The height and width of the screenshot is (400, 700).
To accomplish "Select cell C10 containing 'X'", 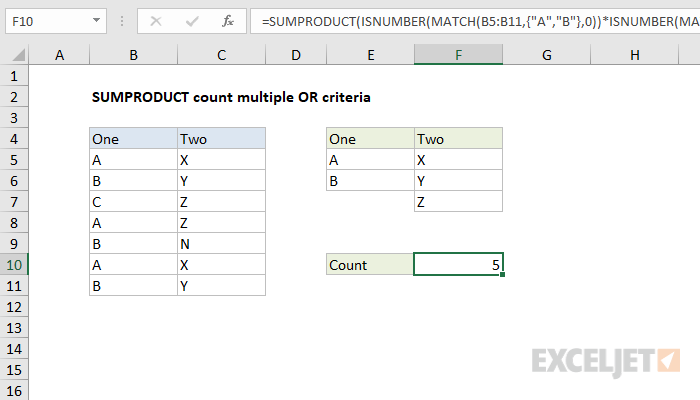I will pyautogui.click(x=221, y=265).
